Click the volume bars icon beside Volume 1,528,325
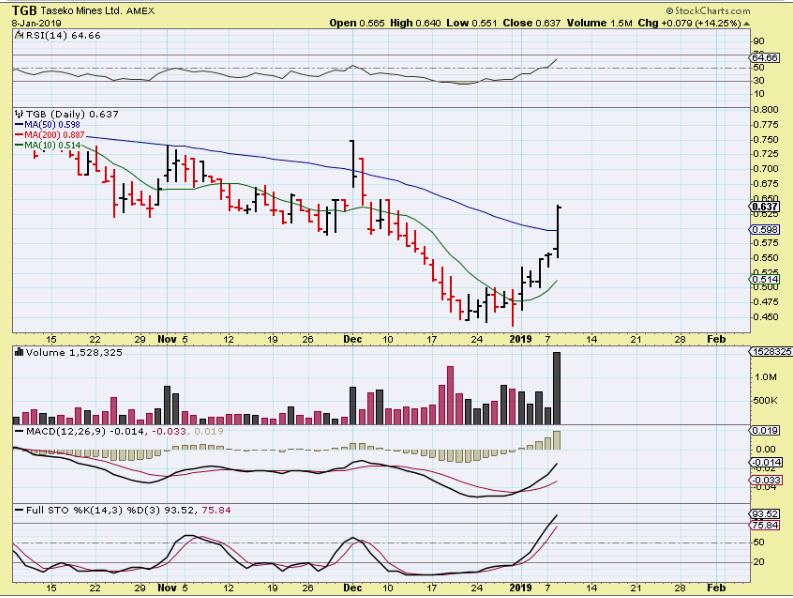Viewport: 793px width, 598px height. point(19,352)
